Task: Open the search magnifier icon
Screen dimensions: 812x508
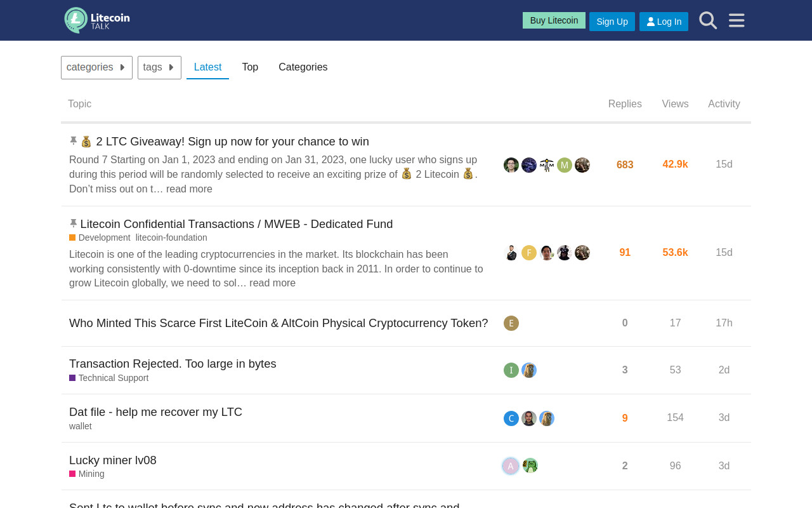Action: pos(708,20)
